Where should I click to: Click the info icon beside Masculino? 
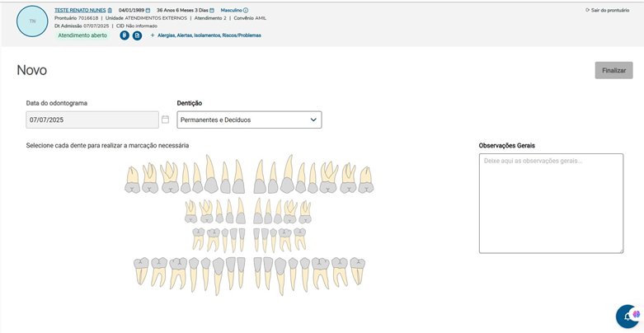[x=246, y=10]
